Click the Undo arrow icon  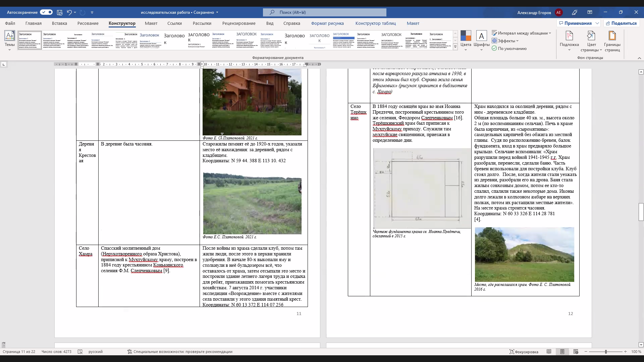point(69,12)
